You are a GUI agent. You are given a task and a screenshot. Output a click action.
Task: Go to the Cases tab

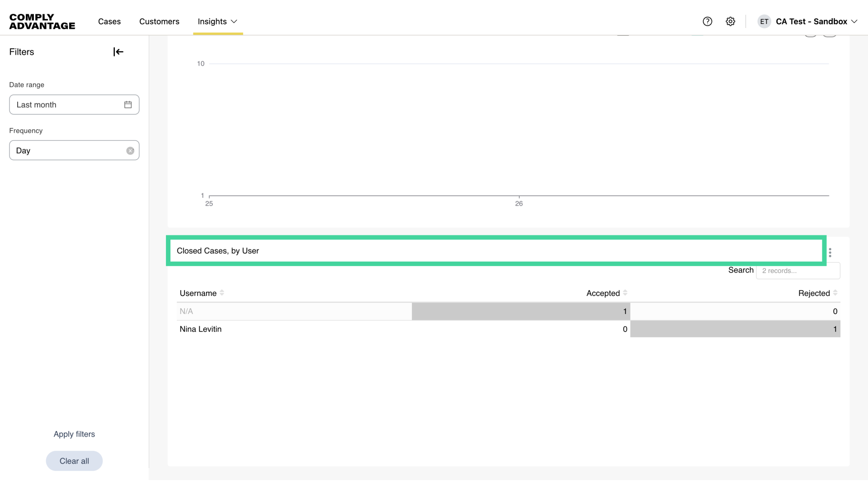pos(109,22)
